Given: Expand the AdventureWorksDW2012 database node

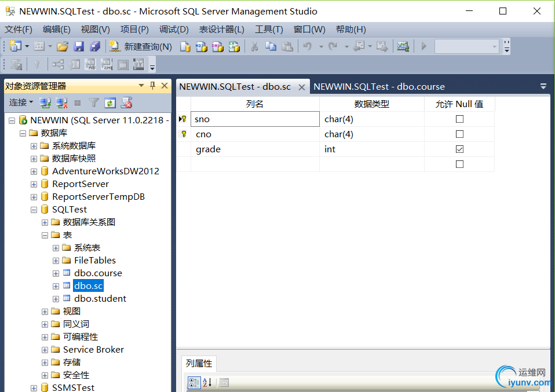Looking at the screenshot, I should [x=34, y=171].
